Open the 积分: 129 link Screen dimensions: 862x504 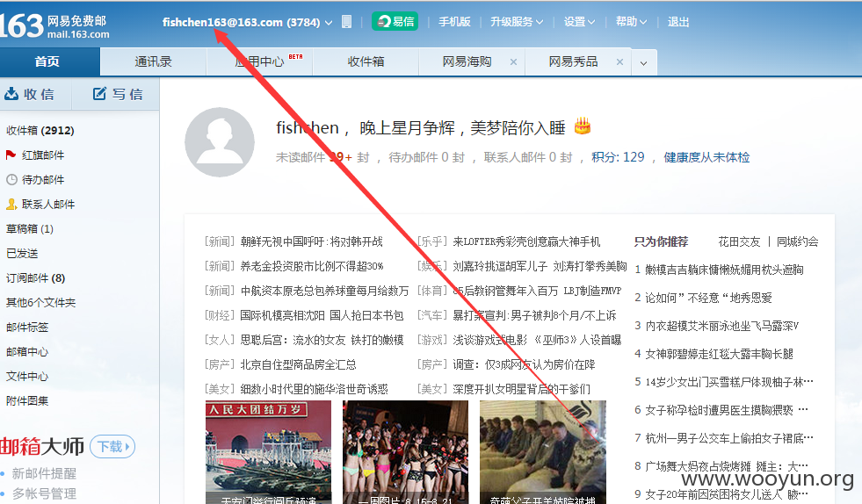[618, 157]
